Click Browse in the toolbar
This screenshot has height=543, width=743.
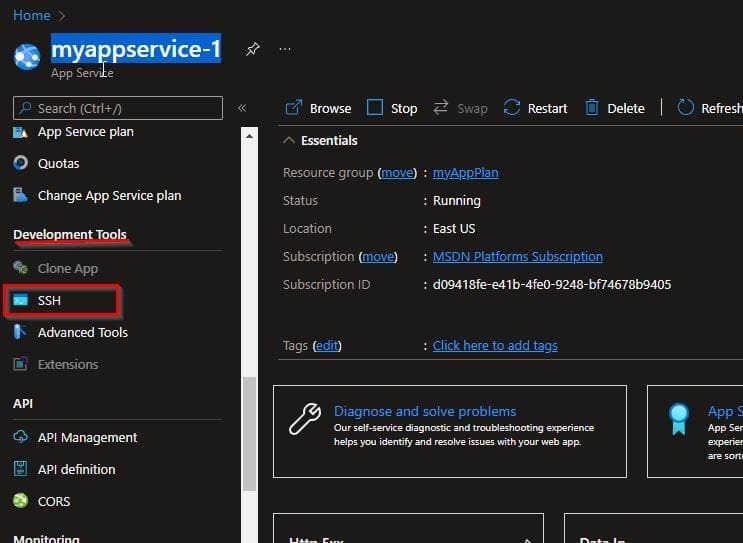coord(318,108)
